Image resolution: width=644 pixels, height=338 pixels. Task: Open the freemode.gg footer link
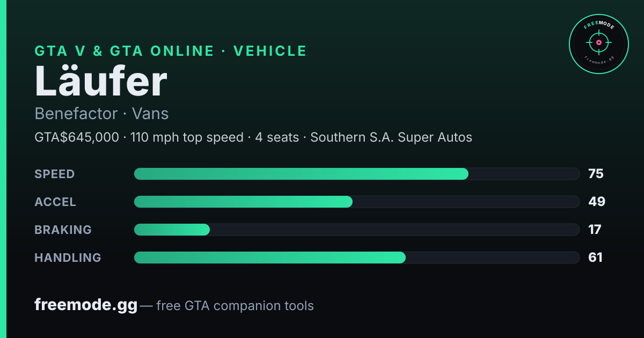86,306
